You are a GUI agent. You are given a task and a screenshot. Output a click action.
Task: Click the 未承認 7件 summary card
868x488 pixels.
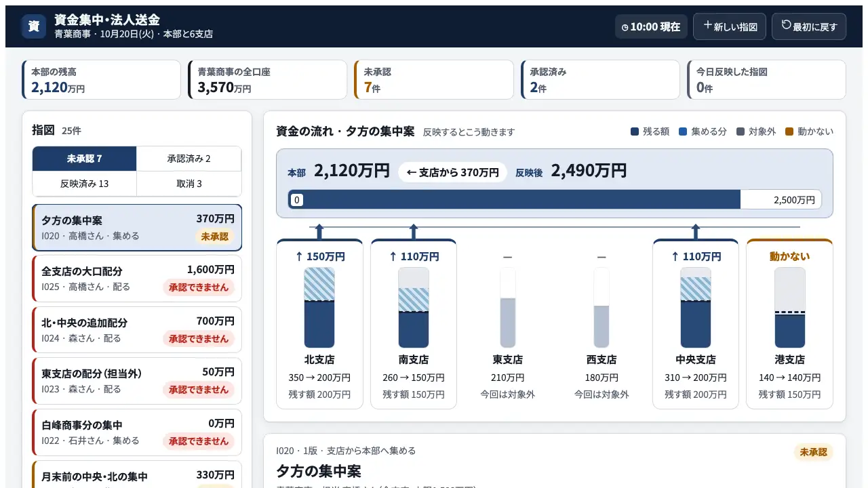pos(434,79)
